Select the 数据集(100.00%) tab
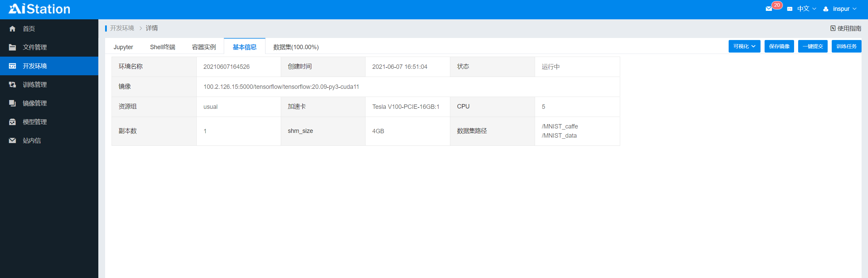The image size is (868, 278). click(x=296, y=47)
